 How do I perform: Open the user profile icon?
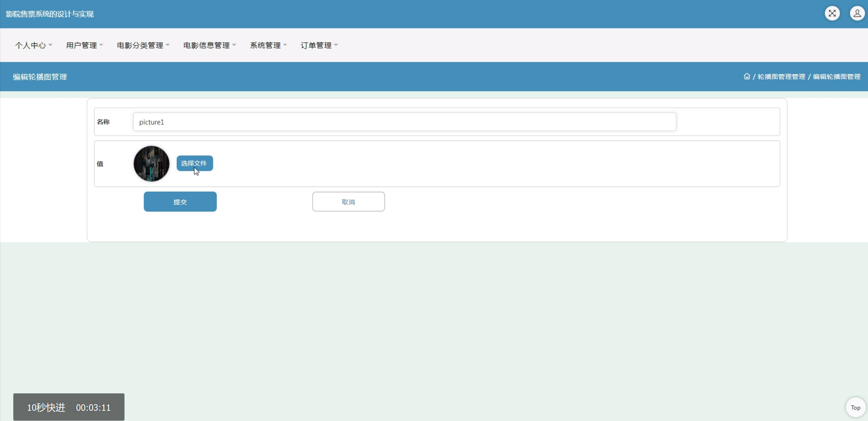pos(857,14)
